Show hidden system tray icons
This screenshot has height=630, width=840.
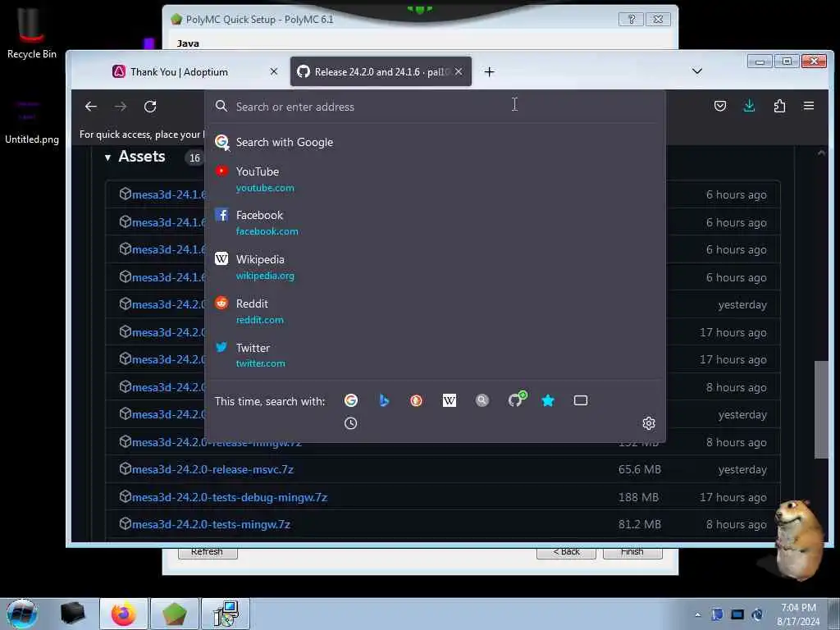(697, 614)
